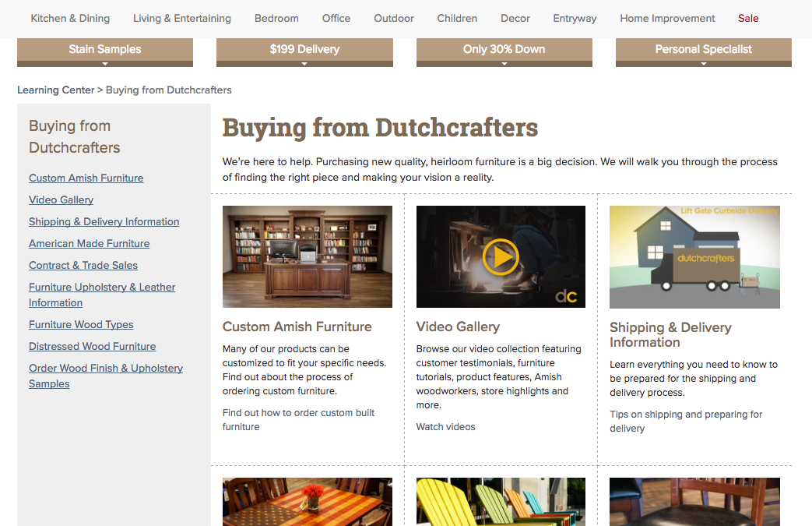Screen dimensions: 812x526
Task: Click the Shipping & Delivery Information card heading
Action: tap(670, 335)
